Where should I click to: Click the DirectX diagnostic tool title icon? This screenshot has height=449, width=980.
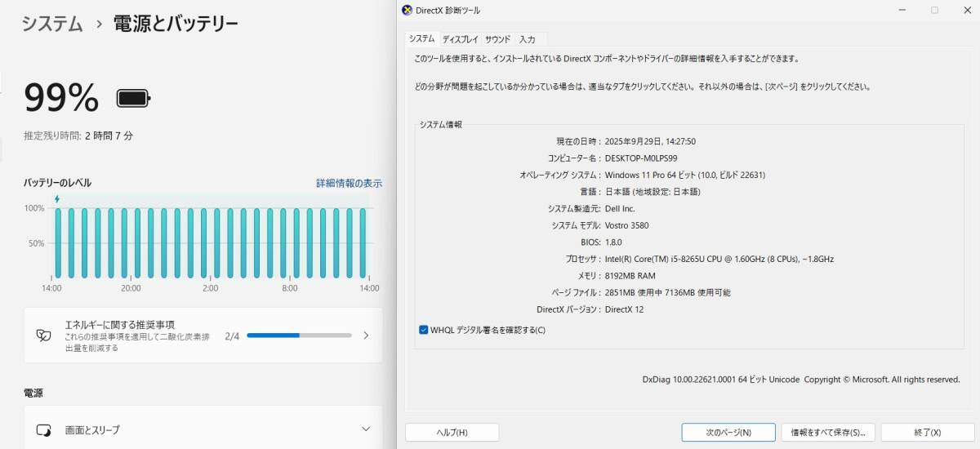pos(408,10)
